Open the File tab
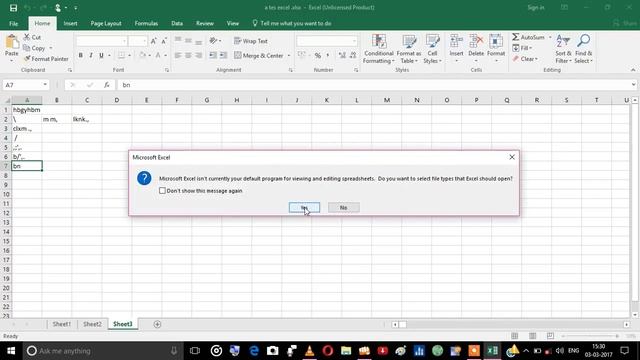Image resolution: width=640 pixels, height=360 pixels. (13, 23)
